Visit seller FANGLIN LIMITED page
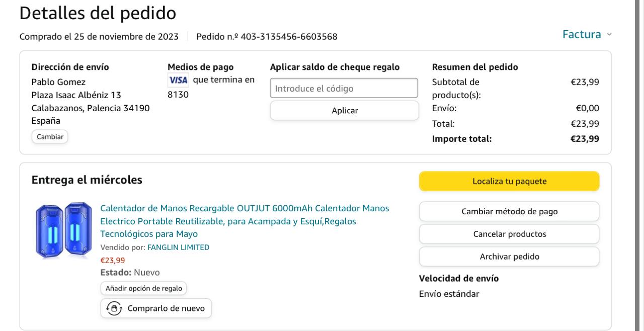Image resolution: width=644 pixels, height=331 pixels. pos(178,247)
